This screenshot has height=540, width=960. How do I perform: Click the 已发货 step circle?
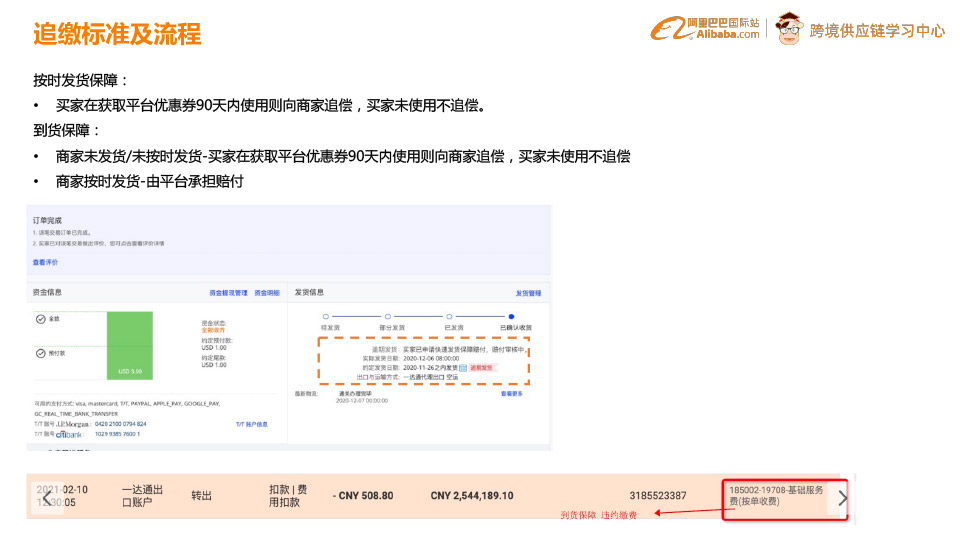pyautogui.click(x=450, y=316)
